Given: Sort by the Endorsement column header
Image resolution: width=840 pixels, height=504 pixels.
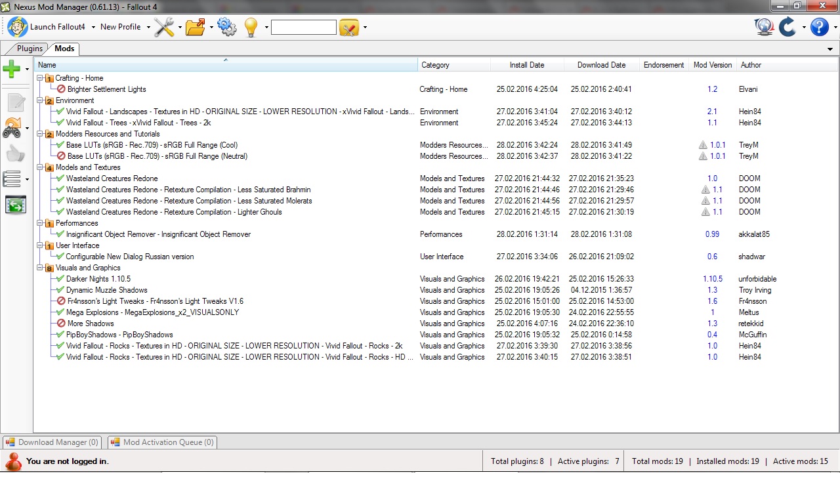Looking at the screenshot, I should 663,65.
